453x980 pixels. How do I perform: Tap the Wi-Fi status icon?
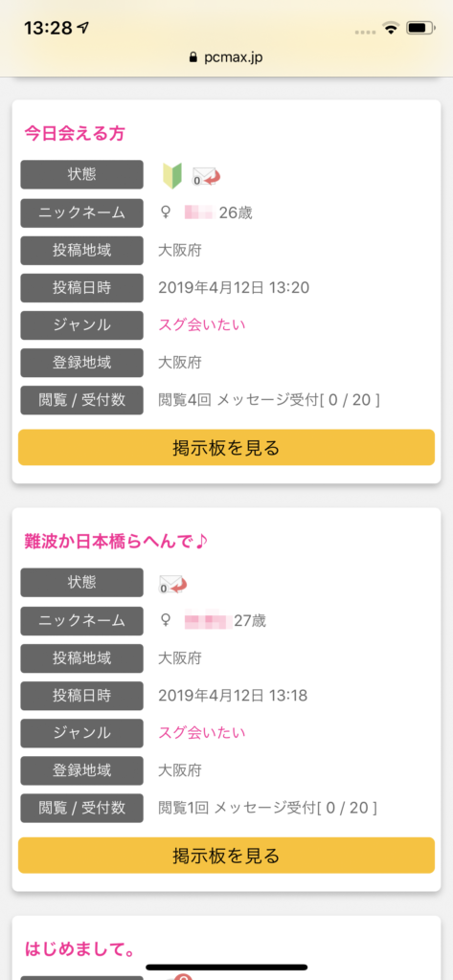392,28
